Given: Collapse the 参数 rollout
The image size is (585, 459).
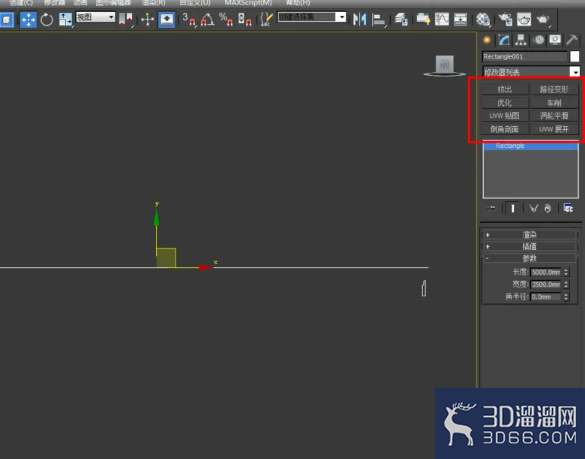Looking at the screenshot, I should tap(529, 258).
